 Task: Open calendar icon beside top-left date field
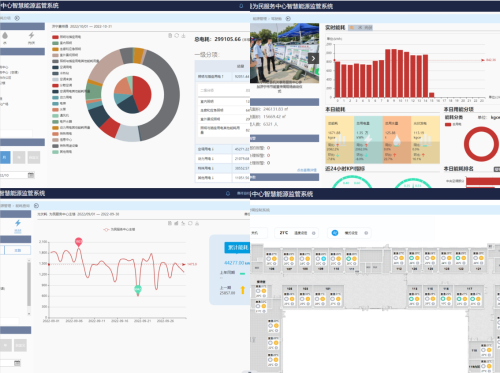(31, 175)
